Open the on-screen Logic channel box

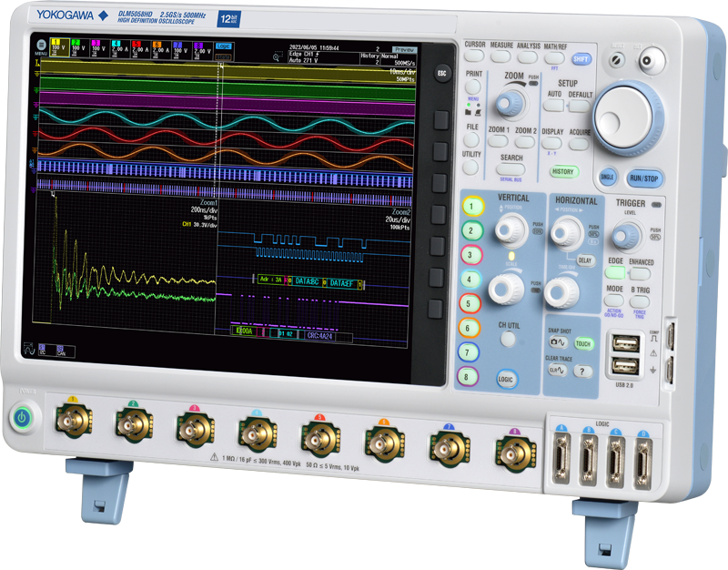[x=224, y=46]
